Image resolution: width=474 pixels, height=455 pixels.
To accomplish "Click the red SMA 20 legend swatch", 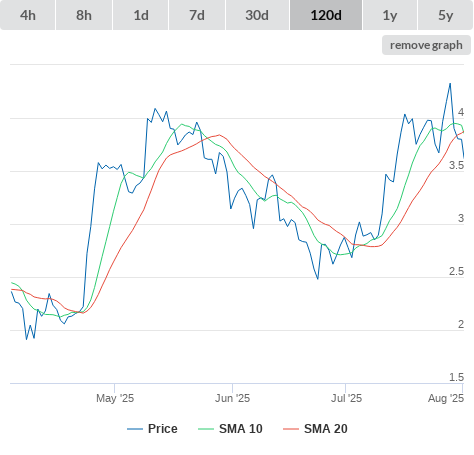I will [291, 429].
